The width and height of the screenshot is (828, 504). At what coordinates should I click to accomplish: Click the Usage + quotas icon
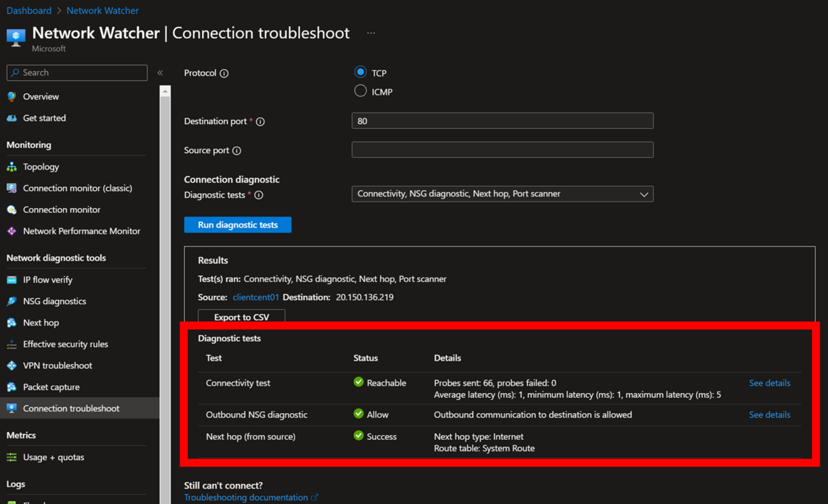[x=12, y=457]
